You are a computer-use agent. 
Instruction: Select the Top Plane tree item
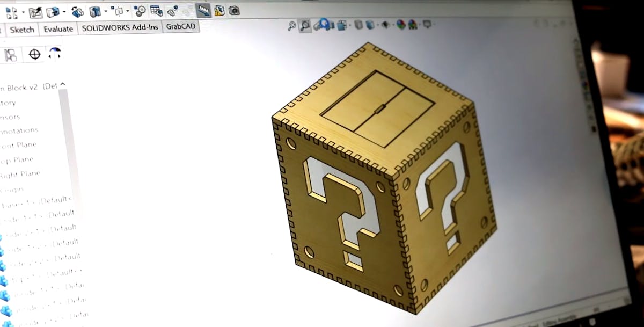point(17,159)
